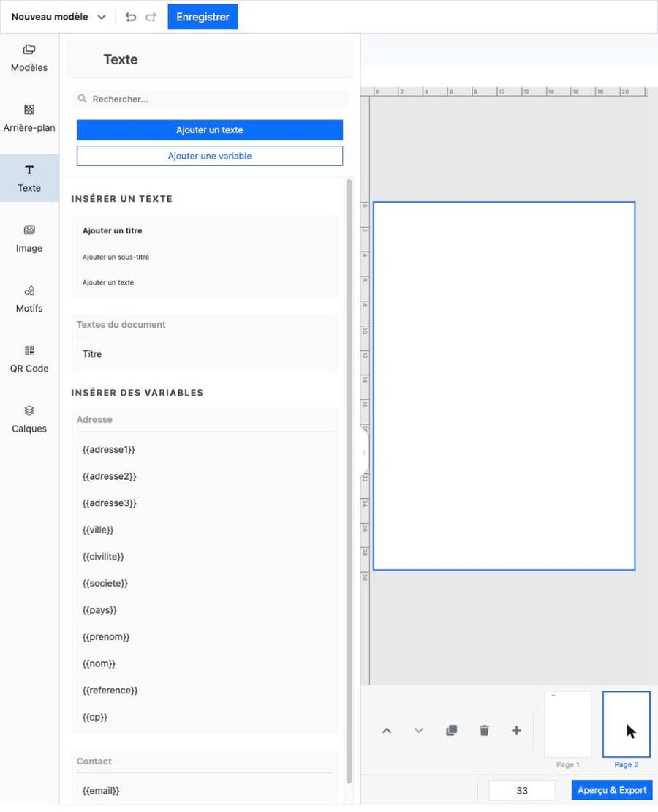Image resolution: width=658 pixels, height=812 pixels.
Task: Click the zoom value field showing 33
Action: click(522, 790)
